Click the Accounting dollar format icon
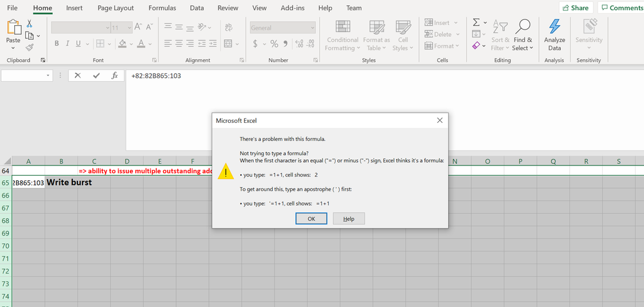This screenshot has height=307, width=644. coord(255,44)
